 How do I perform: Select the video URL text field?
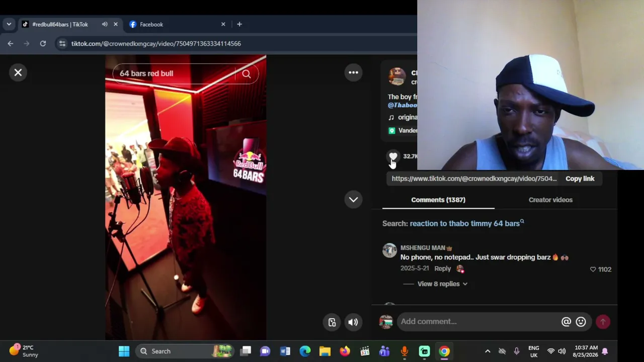pos(474,178)
